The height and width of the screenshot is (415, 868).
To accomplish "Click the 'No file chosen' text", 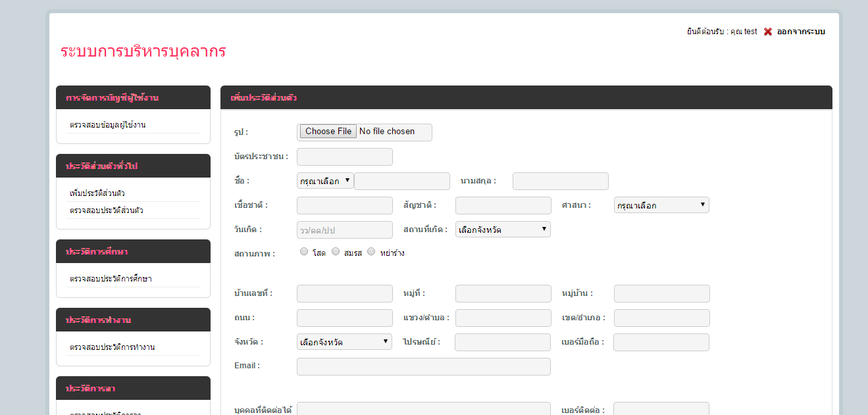I will pos(387,132).
